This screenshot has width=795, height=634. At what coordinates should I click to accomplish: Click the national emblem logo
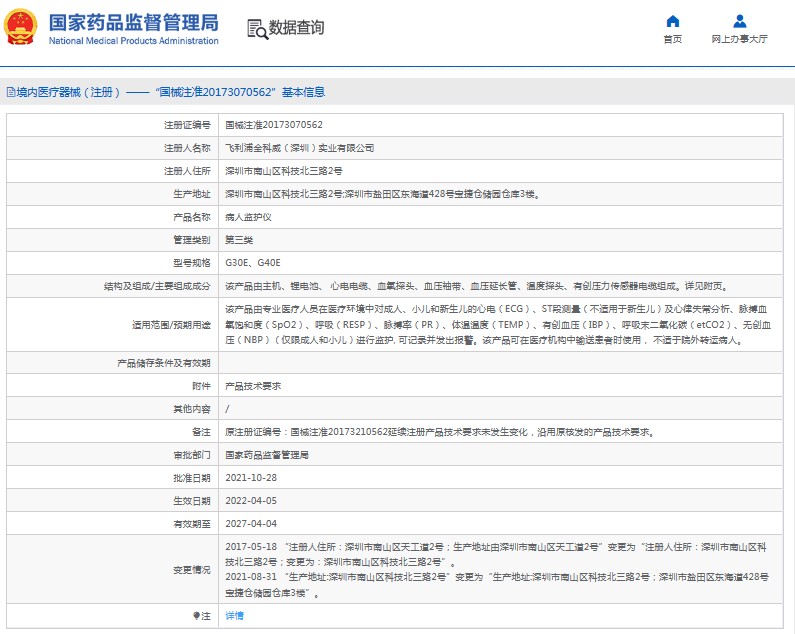tap(20, 27)
